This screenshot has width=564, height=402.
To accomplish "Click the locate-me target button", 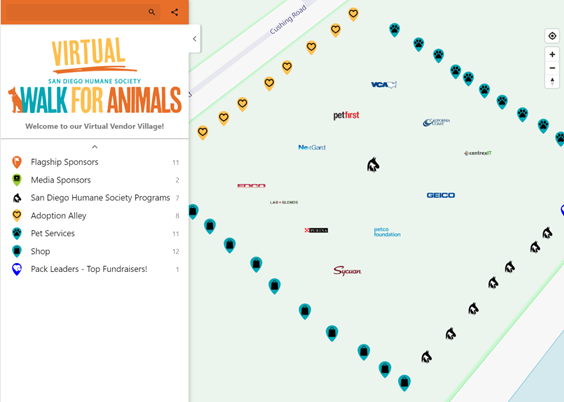I will [552, 36].
